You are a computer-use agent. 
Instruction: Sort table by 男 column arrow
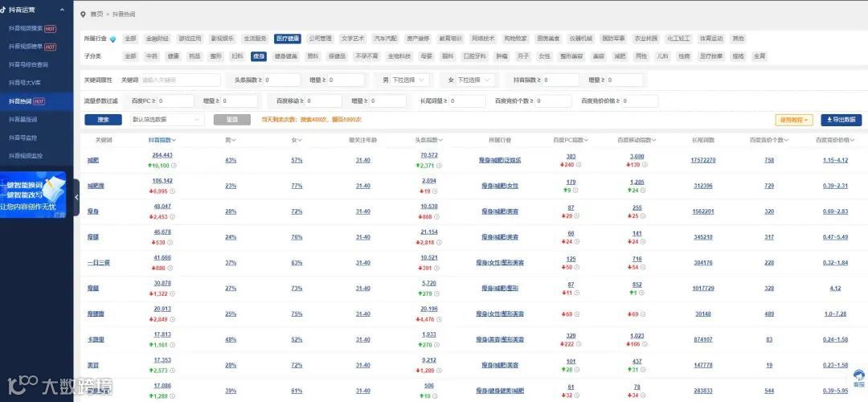[x=234, y=141]
